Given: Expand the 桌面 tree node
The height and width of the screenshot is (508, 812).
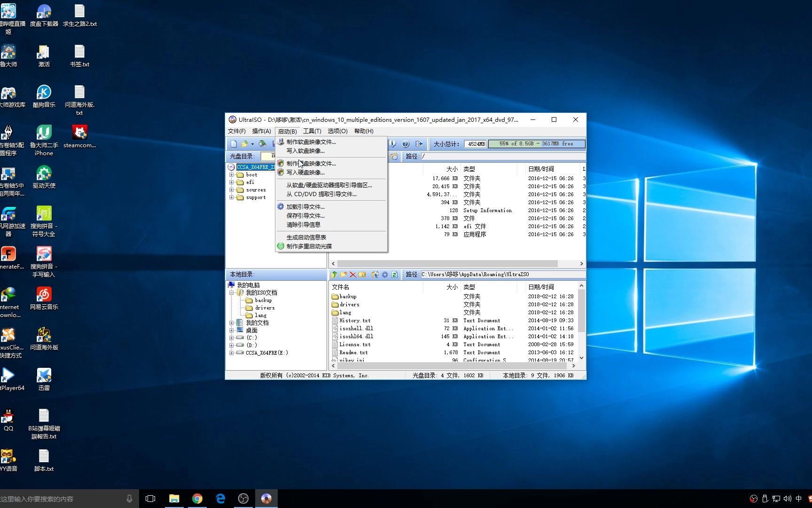Looking at the screenshot, I should (x=231, y=330).
